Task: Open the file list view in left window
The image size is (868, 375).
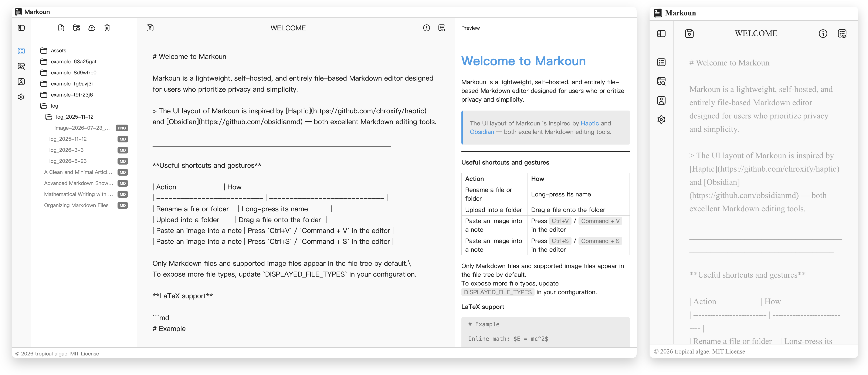Action: (21, 51)
